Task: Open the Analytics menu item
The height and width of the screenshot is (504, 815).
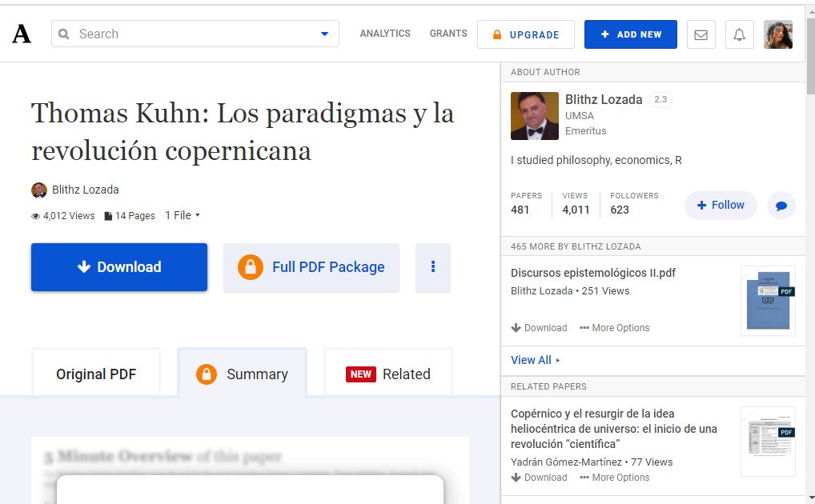Action: coord(384,34)
